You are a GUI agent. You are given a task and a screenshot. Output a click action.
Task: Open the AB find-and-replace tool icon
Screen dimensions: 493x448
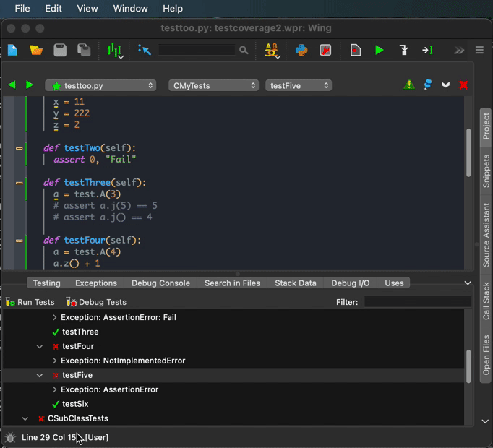(x=272, y=51)
